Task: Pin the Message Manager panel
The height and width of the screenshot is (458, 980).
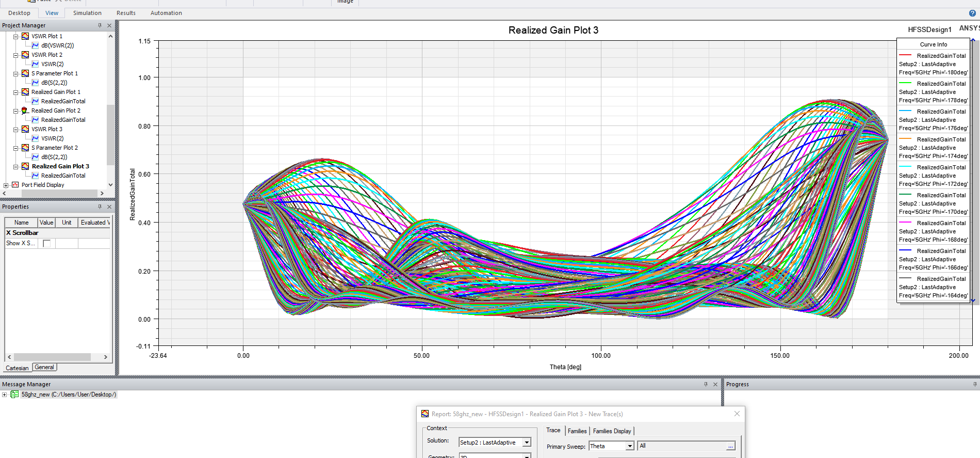Action: pyautogui.click(x=706, y=384)
